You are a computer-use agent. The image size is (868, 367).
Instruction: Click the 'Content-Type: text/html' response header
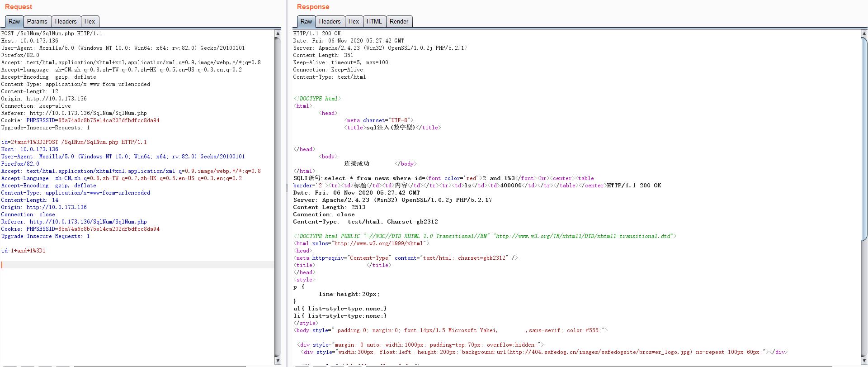tap(330, 77)
